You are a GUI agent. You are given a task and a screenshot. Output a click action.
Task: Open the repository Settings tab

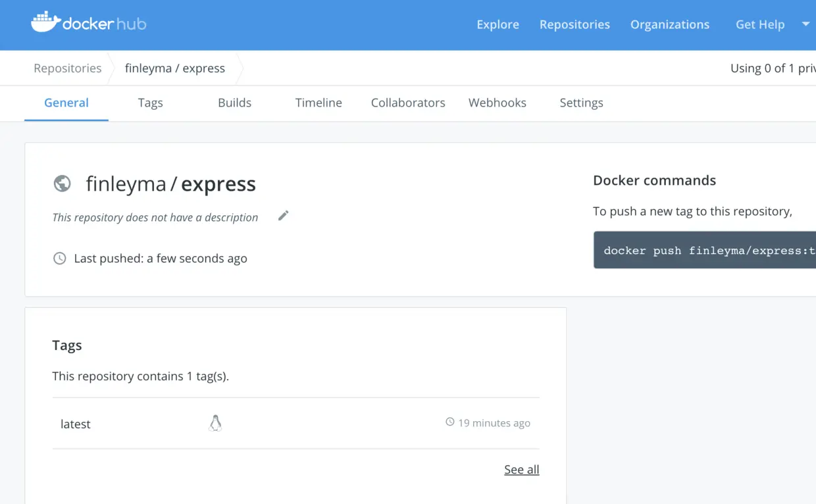tap(581, 103)
